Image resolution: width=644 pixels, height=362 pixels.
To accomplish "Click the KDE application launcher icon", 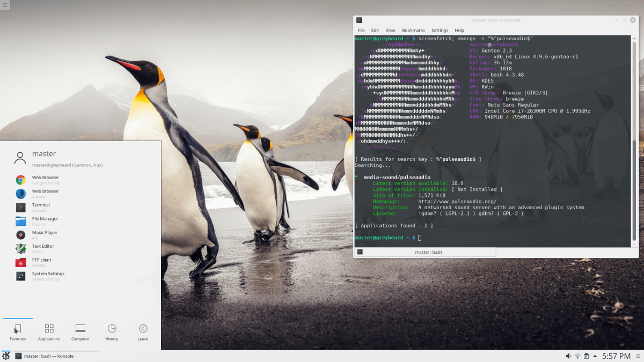I will [6, 356].
